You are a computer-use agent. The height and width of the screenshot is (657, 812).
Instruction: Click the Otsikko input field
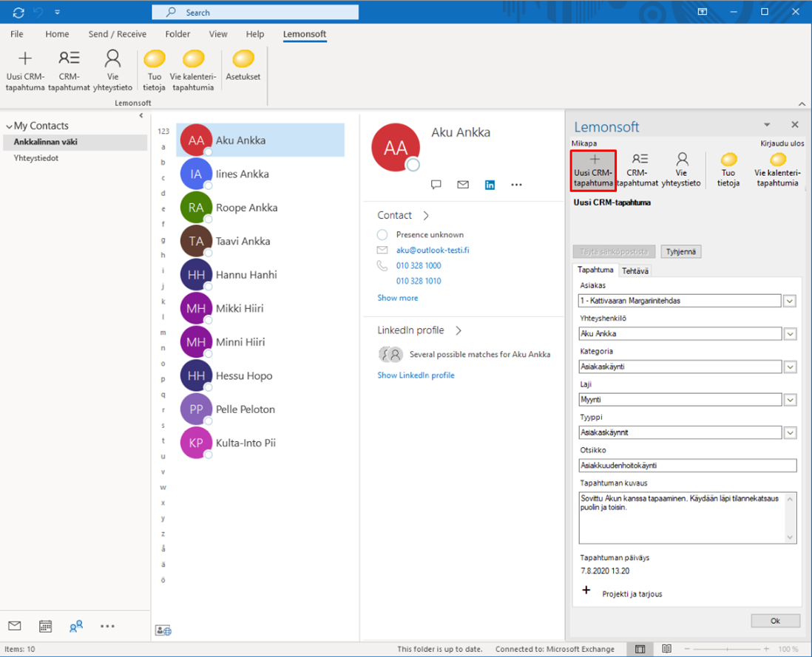688,466
